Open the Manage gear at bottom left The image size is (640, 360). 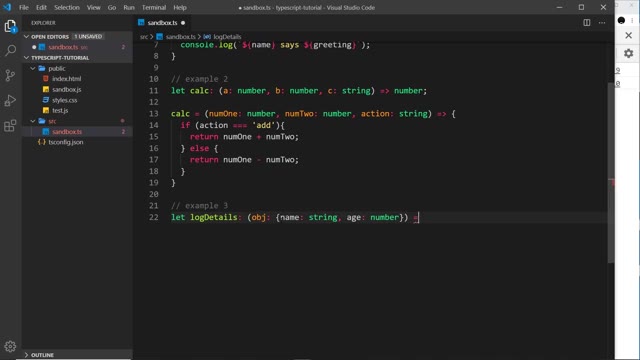10,347
